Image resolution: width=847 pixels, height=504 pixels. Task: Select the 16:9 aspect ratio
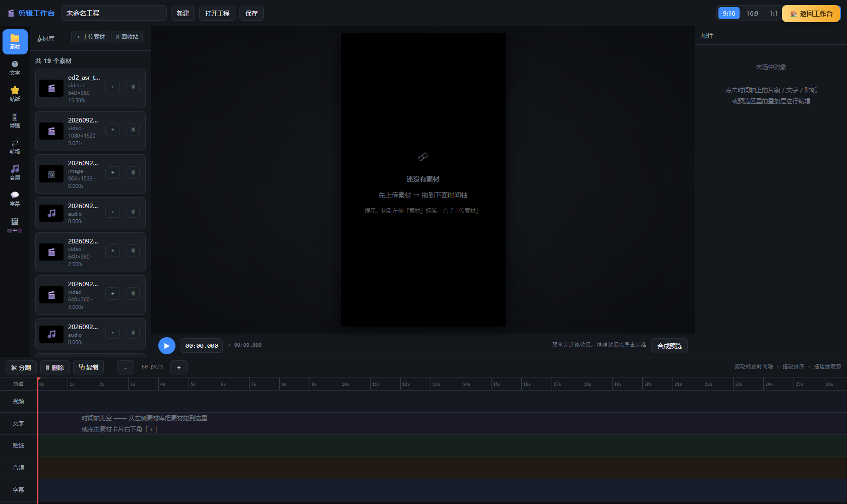click(x=752, y=14)
